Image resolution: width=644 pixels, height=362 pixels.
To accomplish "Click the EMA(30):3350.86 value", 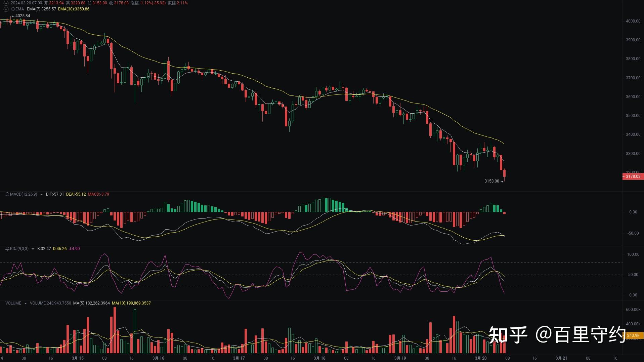I will tap(74, 9).
